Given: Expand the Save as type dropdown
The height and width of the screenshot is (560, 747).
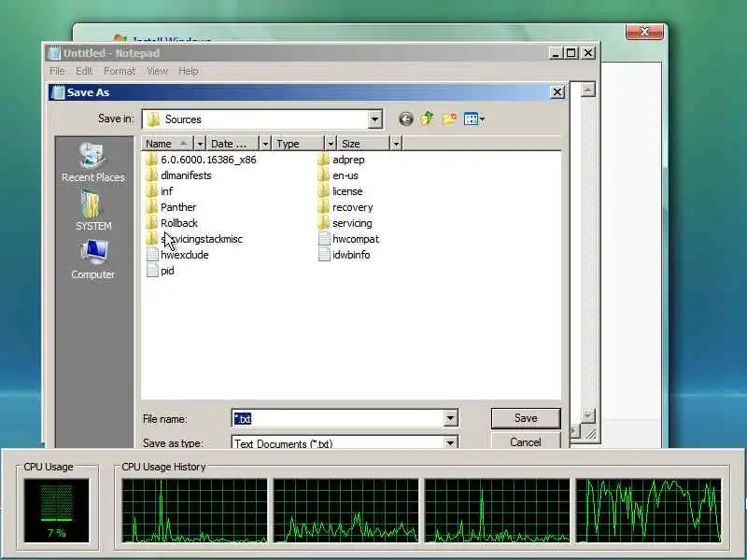Looking at the screenshot, I should click(x=450, y=442).
